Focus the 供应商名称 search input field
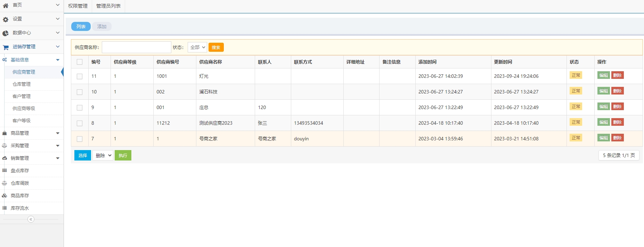The height and width of the screenshot is (247, 644). click(136, 47)
